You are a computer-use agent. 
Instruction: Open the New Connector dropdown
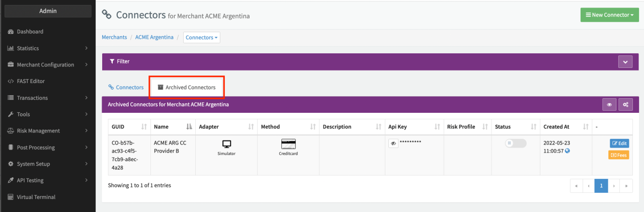pyautogui.click(x=609, y=15)
